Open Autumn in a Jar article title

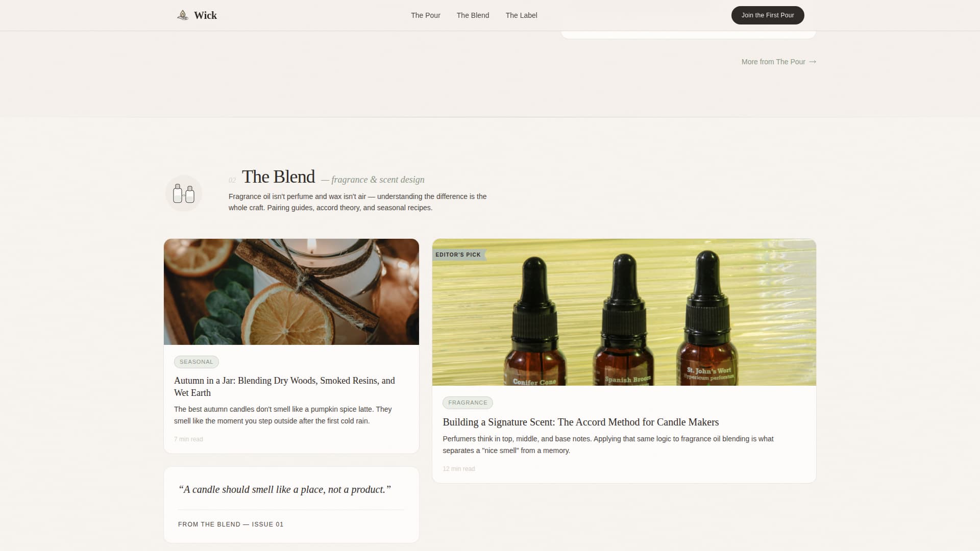pyautogui.click(x=284, y=387)
